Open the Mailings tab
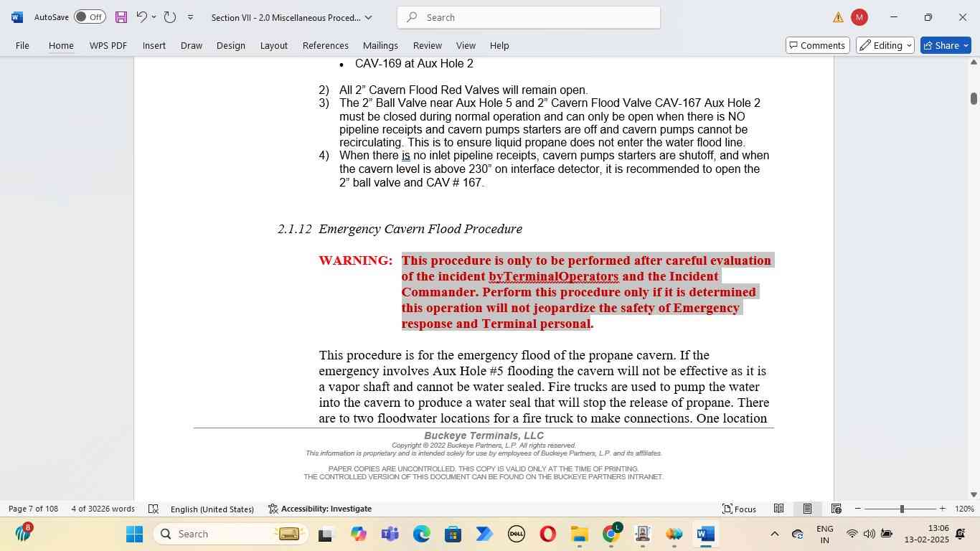 pos(380,45)
